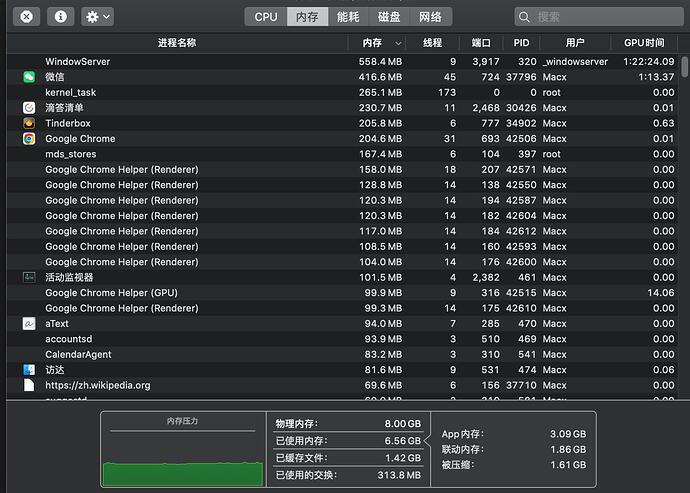
Task: Click the Tinderbox process name
Action: tap(68, 123)
